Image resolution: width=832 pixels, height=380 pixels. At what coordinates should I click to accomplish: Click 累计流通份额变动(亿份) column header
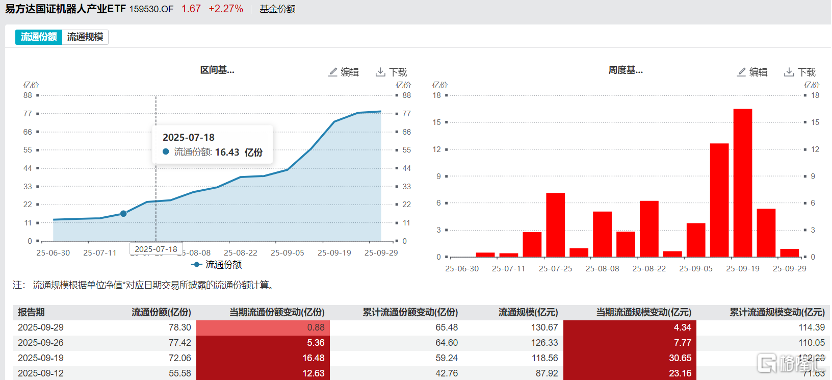tap(410, 312)
